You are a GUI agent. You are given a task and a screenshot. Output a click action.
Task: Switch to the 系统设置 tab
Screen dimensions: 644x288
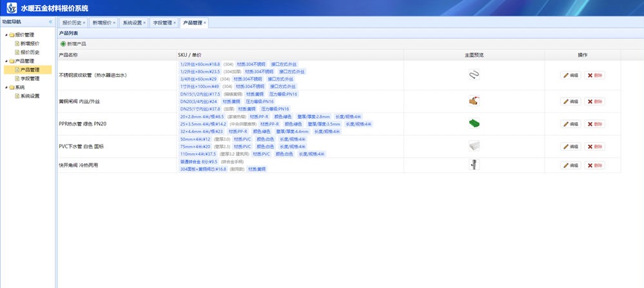tap(132, 23)
